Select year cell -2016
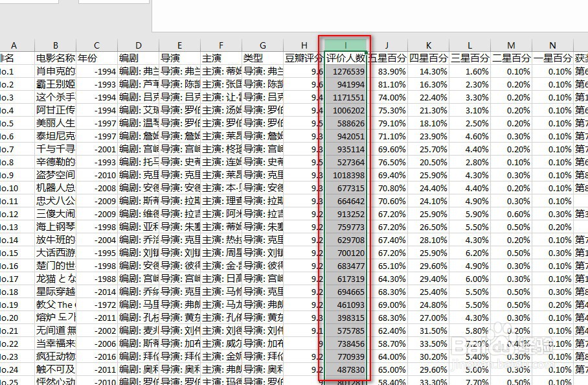This screenshot has width=588, height=385. pos(96,356)
